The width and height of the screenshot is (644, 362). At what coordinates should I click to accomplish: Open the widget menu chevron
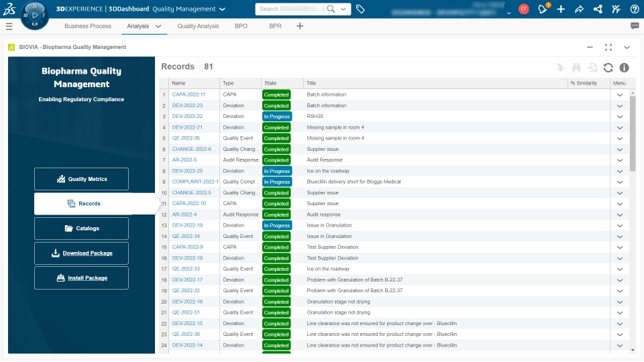(627, 47)
